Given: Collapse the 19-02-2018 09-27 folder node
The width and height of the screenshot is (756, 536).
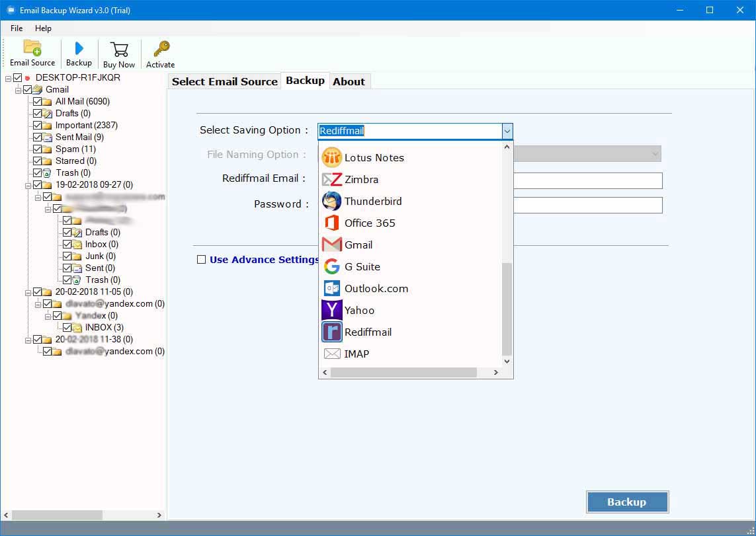Looking at the screenshot, I should point(28,186).
